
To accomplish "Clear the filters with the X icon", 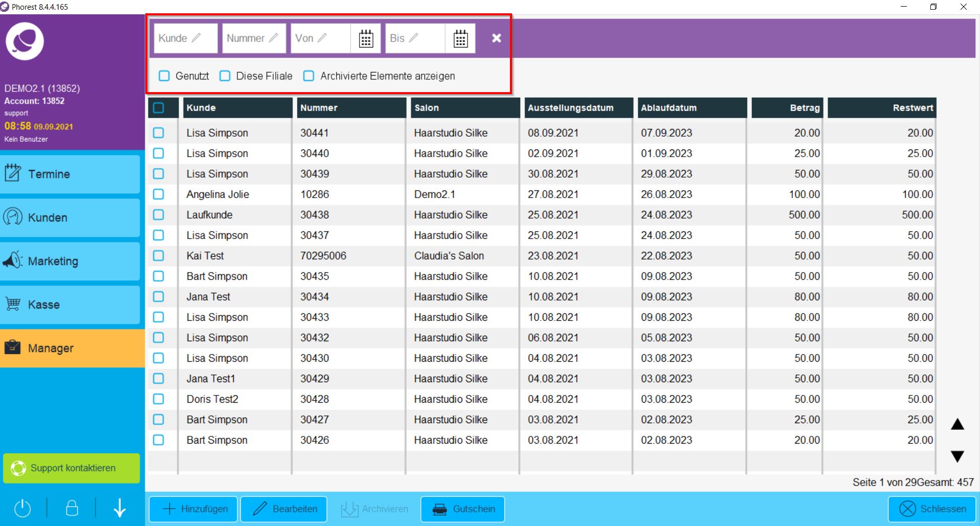I will (x=496, y=38).
